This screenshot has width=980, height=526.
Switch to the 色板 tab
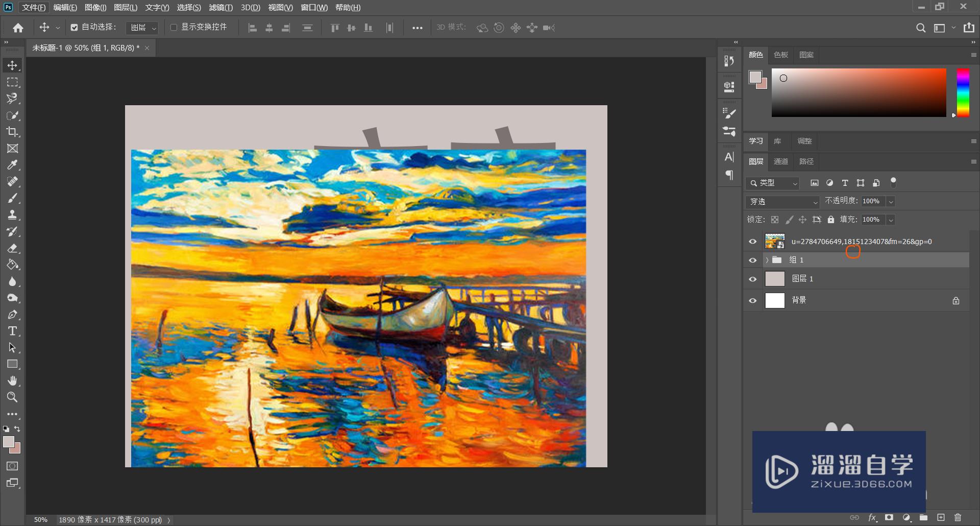click(781, 55)
